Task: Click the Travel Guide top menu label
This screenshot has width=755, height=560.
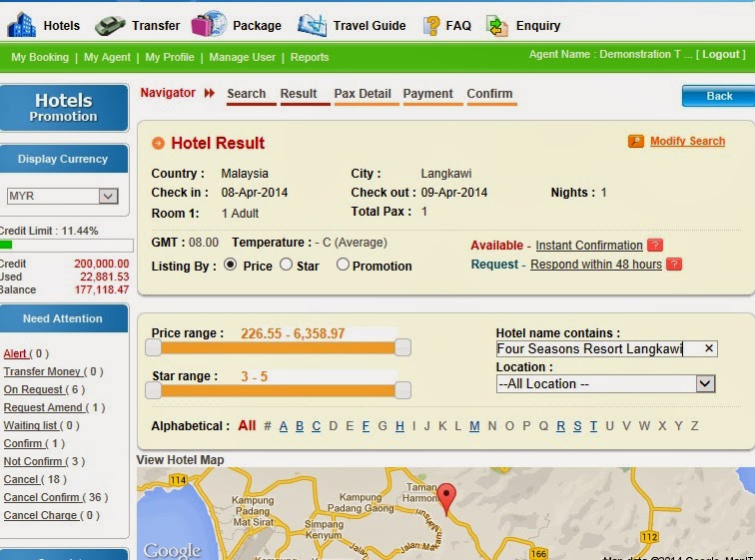Action: point(370,26)
